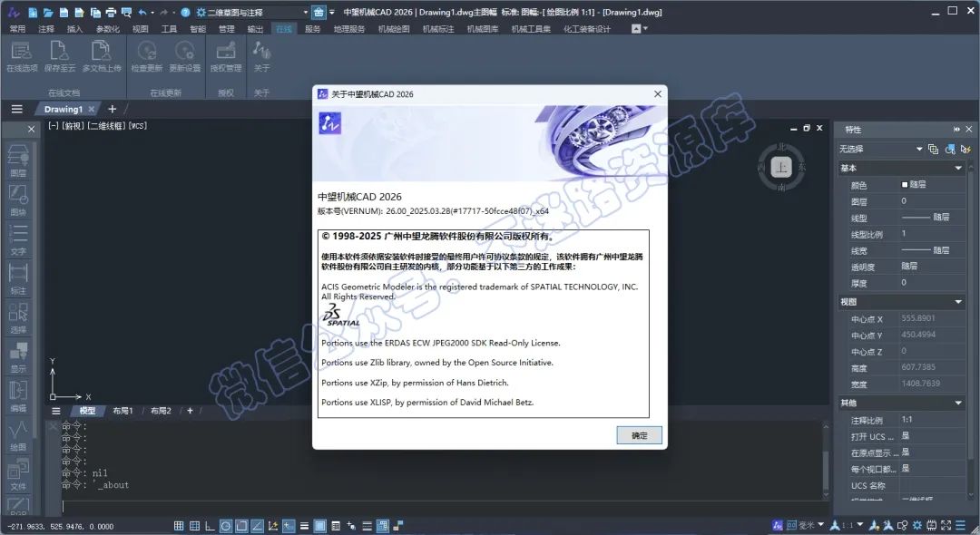Image resolution: width=980 pixels, height=535 pixels.
Task: Add a new drawing tab with plus button
Action: [x=112, y=109]
